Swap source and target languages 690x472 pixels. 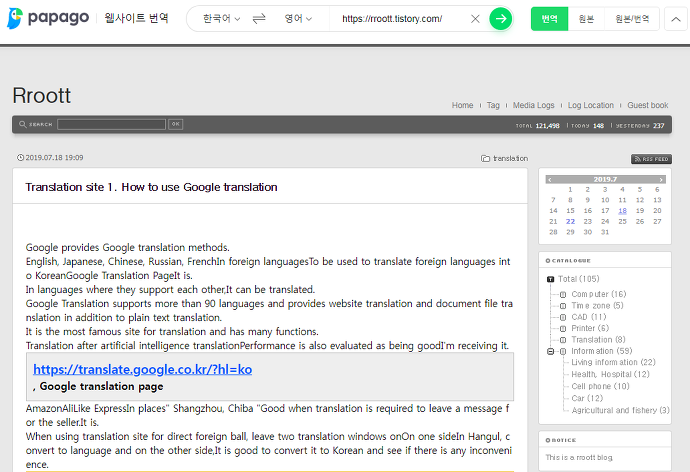[259, 18]
